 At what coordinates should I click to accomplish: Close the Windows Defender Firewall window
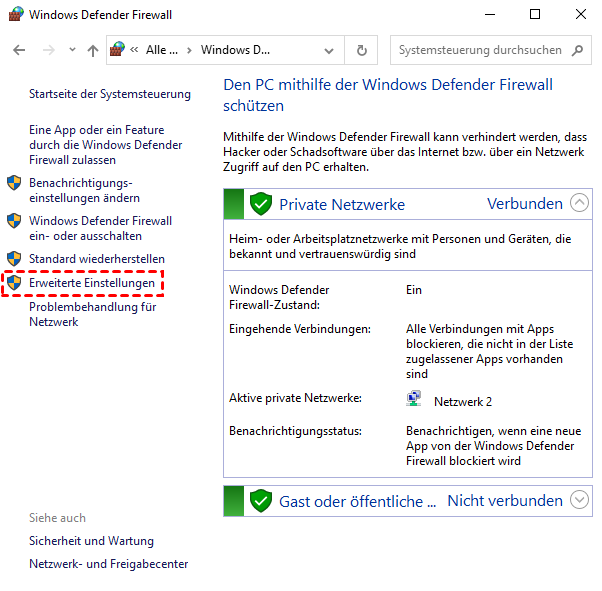[x=581, y=15]
